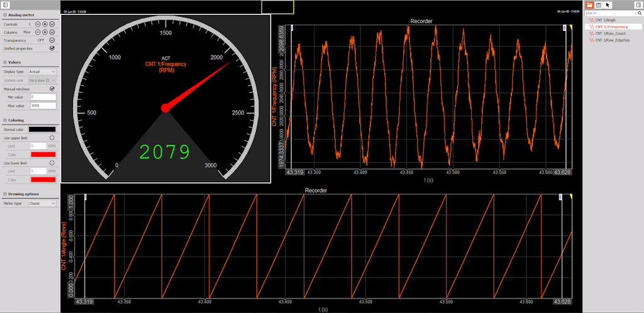Click the 43.628 end time on angle recorder

(563, 302)
